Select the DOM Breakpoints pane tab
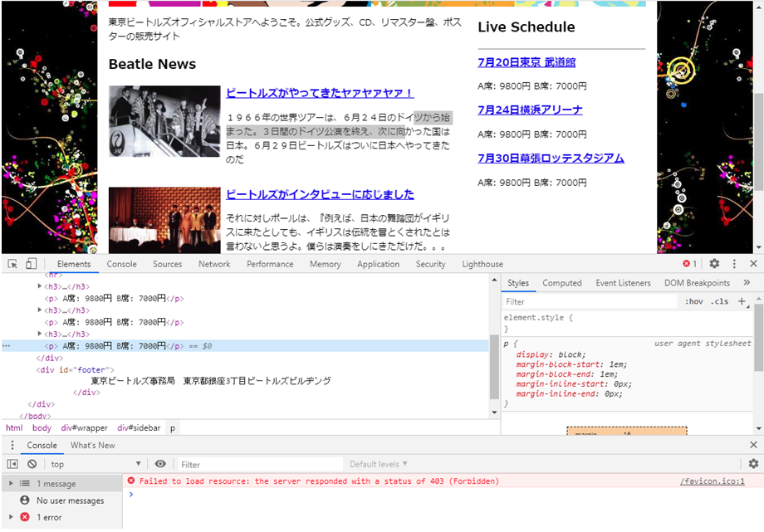The image size is (764, 532). 697,283
